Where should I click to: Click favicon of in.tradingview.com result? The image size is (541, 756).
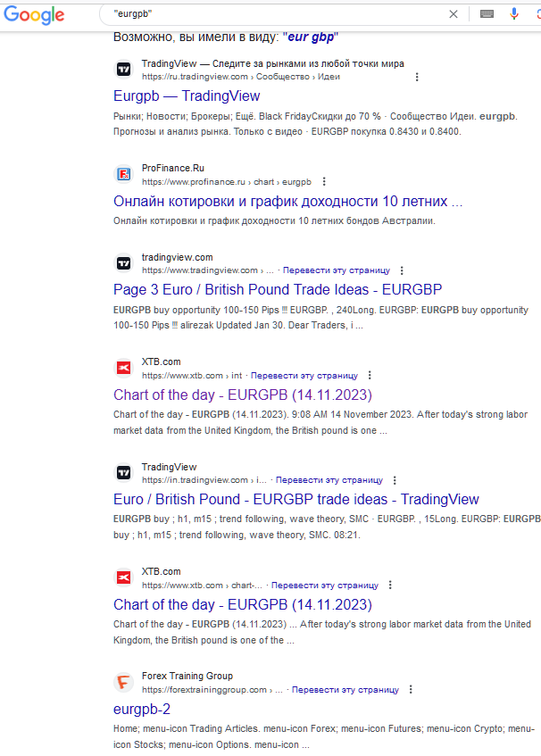point(124,473)
